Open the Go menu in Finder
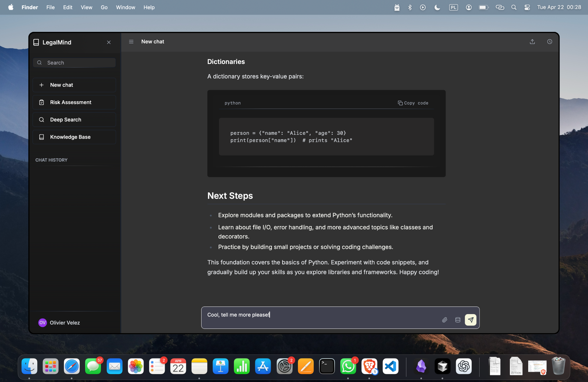This screenshot has width=588, height=382. pyautogui.click(x=104, y=7)
